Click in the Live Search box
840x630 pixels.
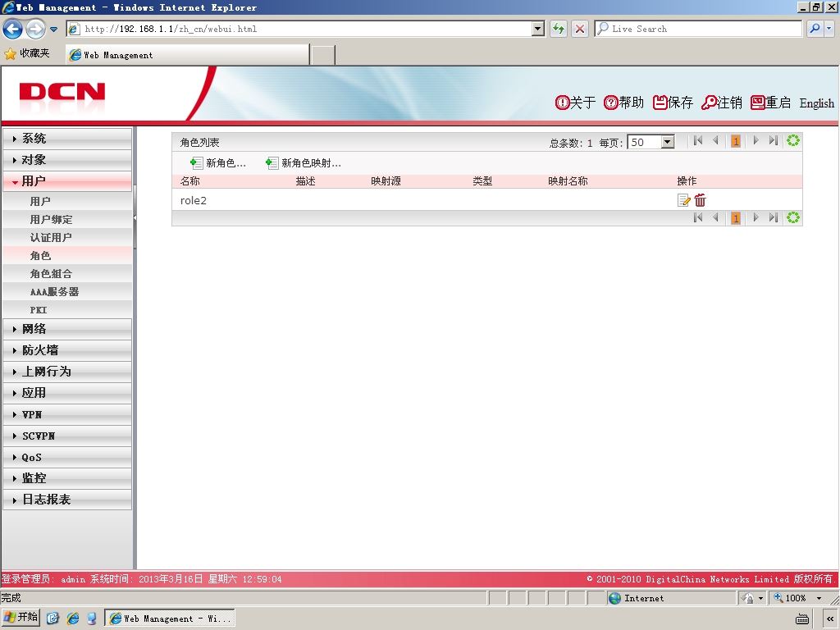[x=698, y=29]
